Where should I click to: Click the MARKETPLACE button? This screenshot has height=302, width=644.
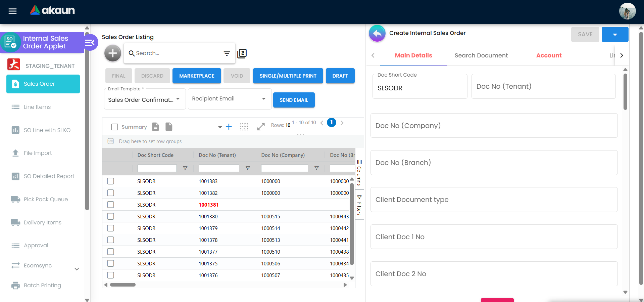[197, 76]
